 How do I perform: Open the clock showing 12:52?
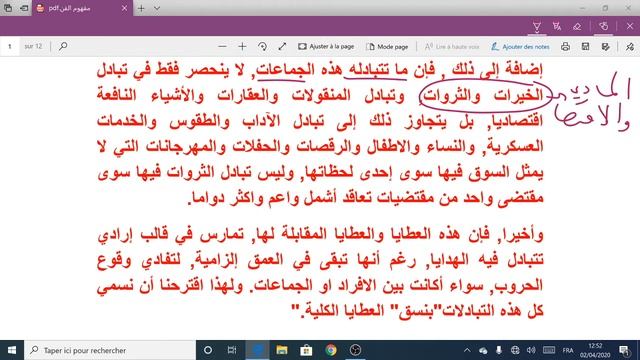pyautogui.click(x=596, y=350)
